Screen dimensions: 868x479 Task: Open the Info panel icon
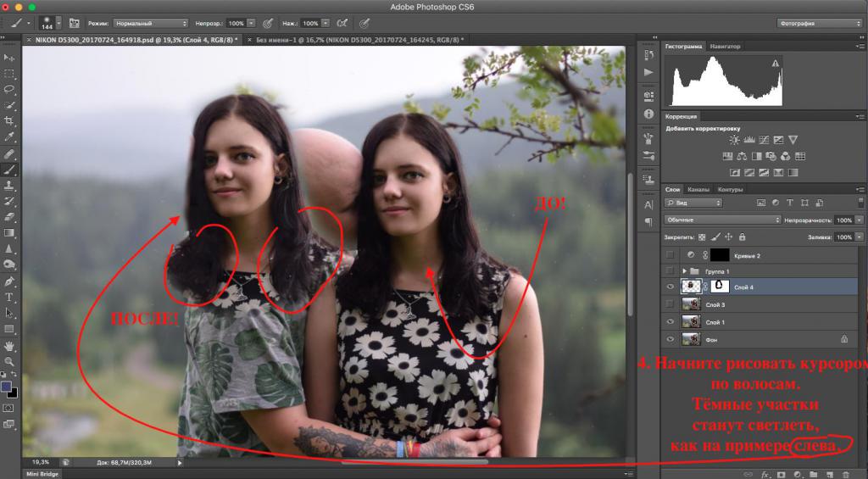(x=648, y=114)
